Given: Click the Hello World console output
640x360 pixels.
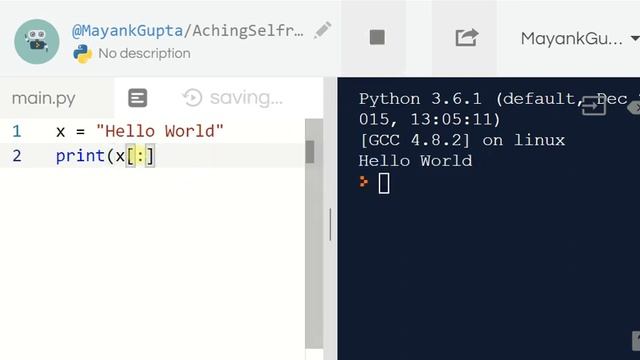Looking at the screenshot, I should [x=415, y=161].
